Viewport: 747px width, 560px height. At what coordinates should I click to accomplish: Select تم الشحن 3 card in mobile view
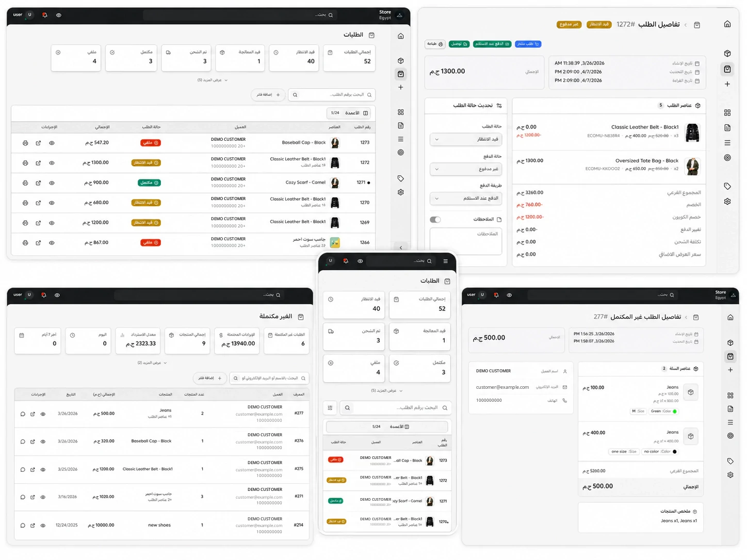pos(354,336)
